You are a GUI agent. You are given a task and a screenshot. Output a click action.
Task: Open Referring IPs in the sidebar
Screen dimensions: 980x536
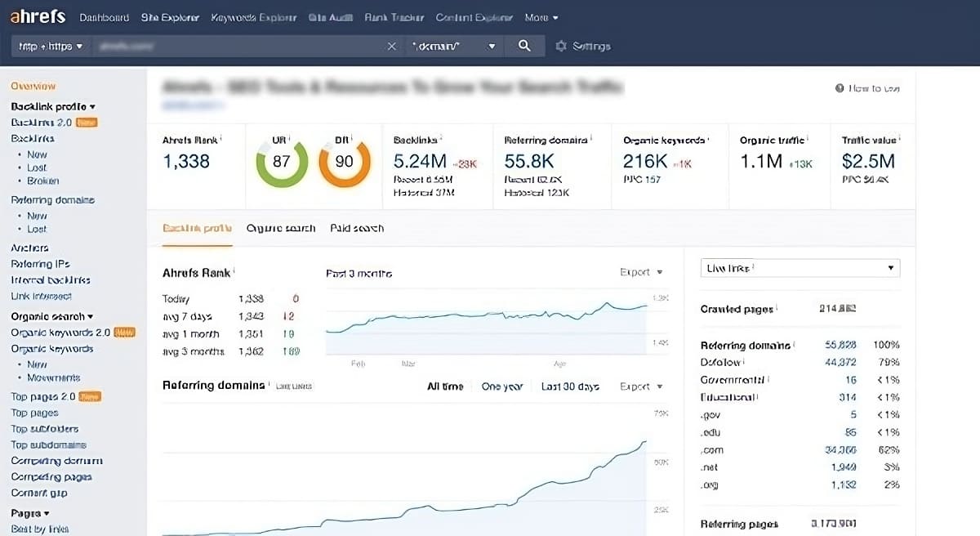pos(40,264)
